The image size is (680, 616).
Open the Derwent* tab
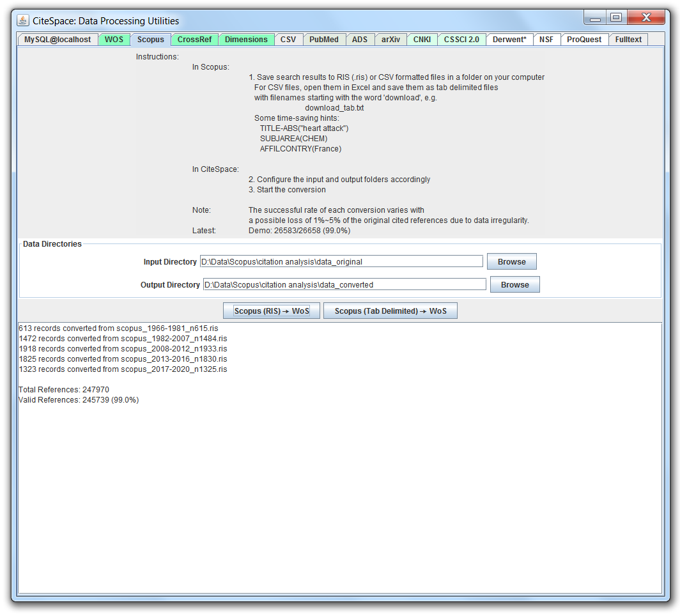(x=509, y=40)
